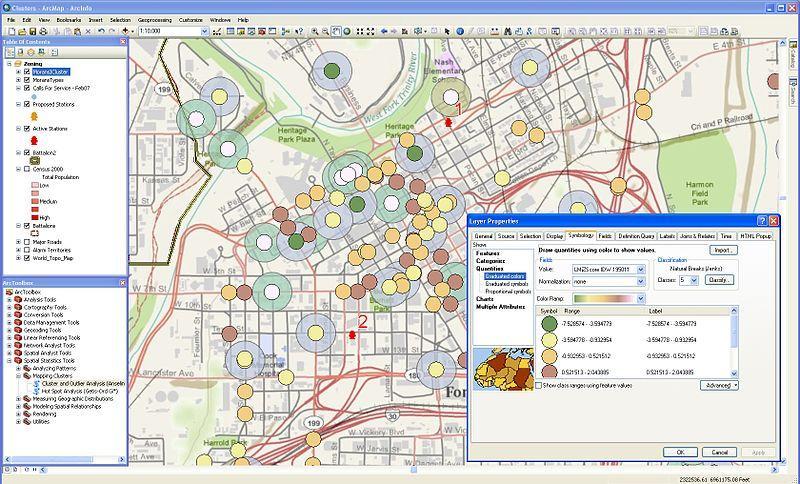This screenshot has height=484, width=800.
Task: Open the map scale dropdown arrow
Action: pyautogui.click(x=205, y=31)
